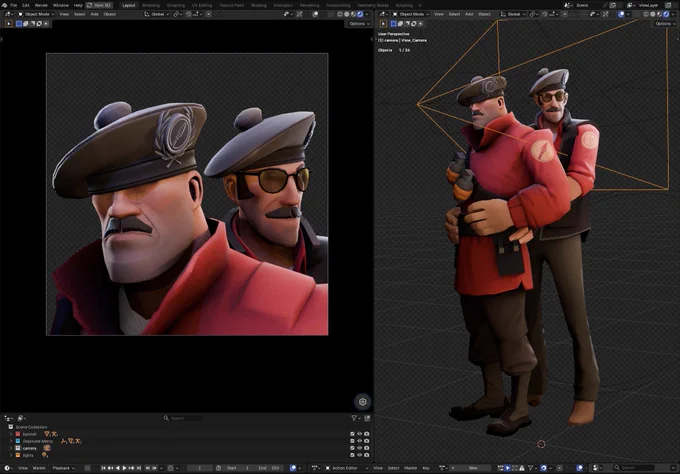Open the File menu

[x=13, y=5]
